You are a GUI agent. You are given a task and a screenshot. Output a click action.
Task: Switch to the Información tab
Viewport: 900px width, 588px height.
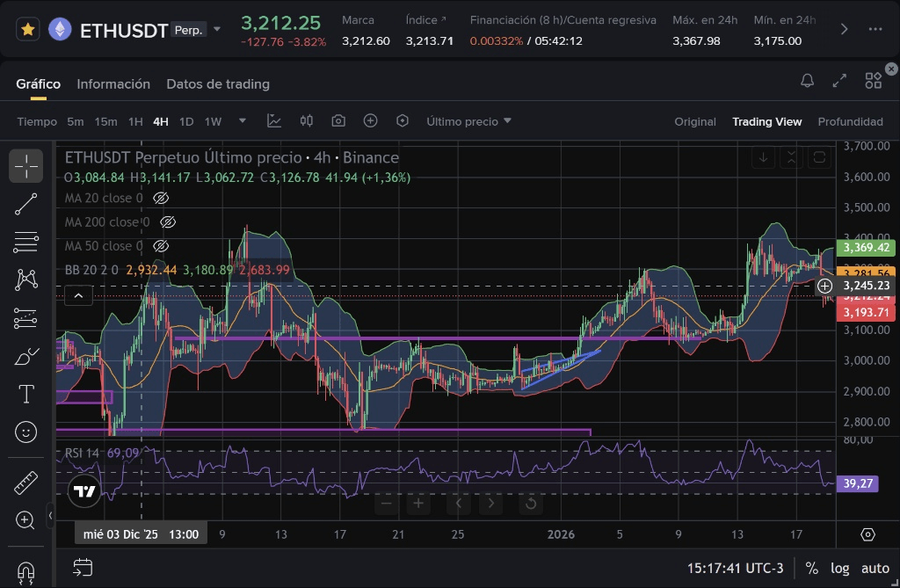click(x=113, y=83)
